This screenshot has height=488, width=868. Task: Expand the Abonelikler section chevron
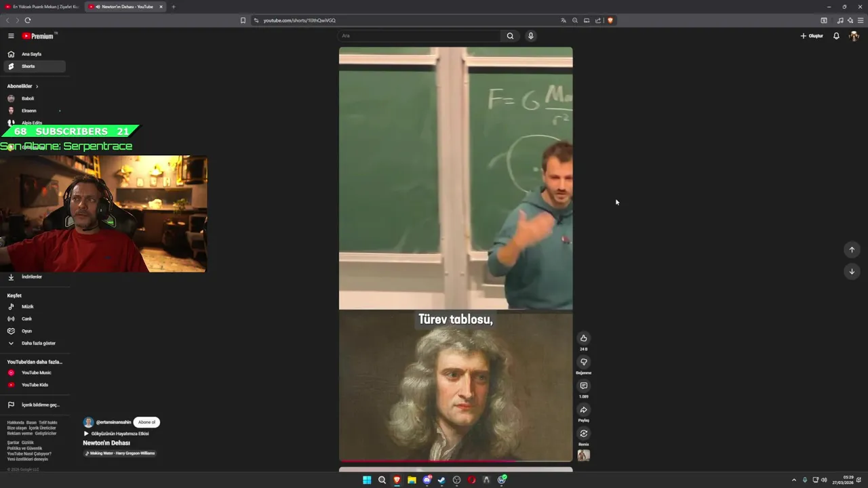[x=37, y=86]
